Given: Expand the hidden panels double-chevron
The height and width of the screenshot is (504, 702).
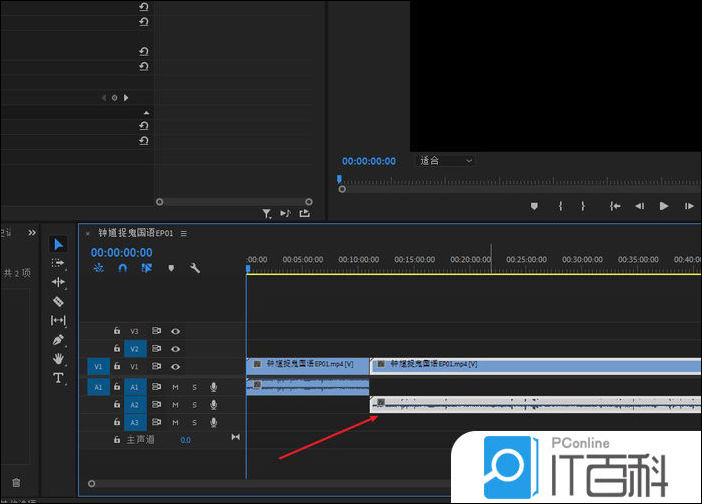Looking at the screenshot, I should click(32, 233).
